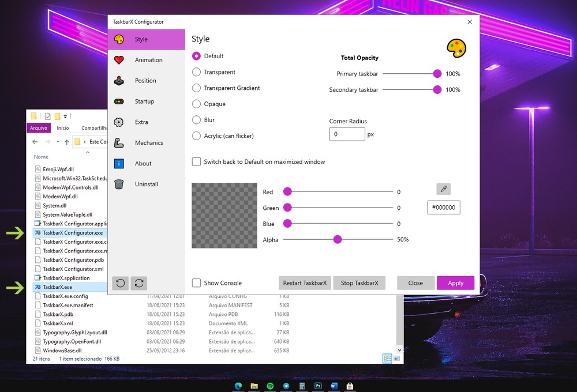Open the Quick Access Toolbar customize dropdown
577x392 pixels.
(65, 116)
